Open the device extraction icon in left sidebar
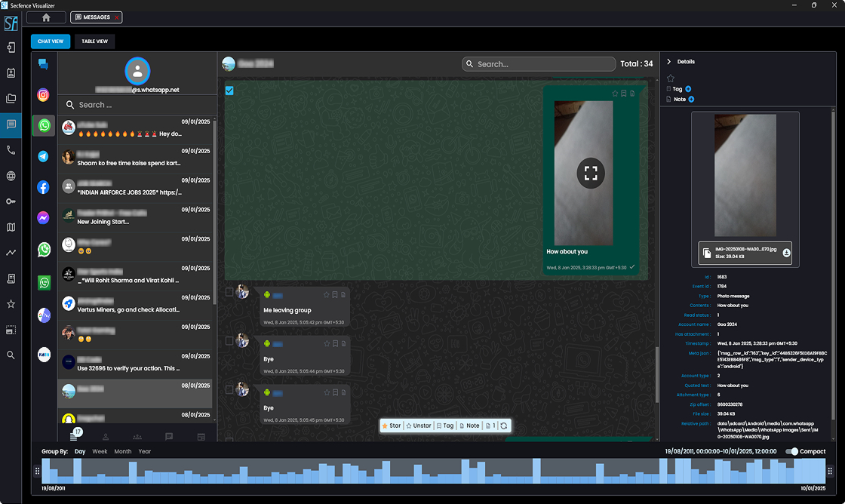This screenshot has height=504, width=845. 11,48
